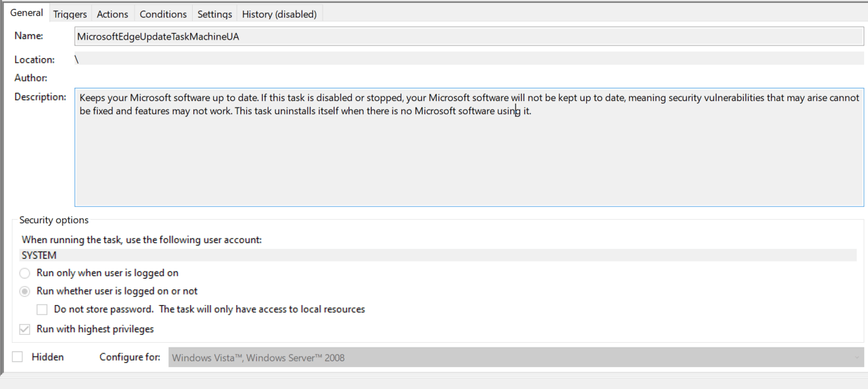Open the Configure for dropdown
This screenshot has width=868, height=389.
(x=516, y=357)
